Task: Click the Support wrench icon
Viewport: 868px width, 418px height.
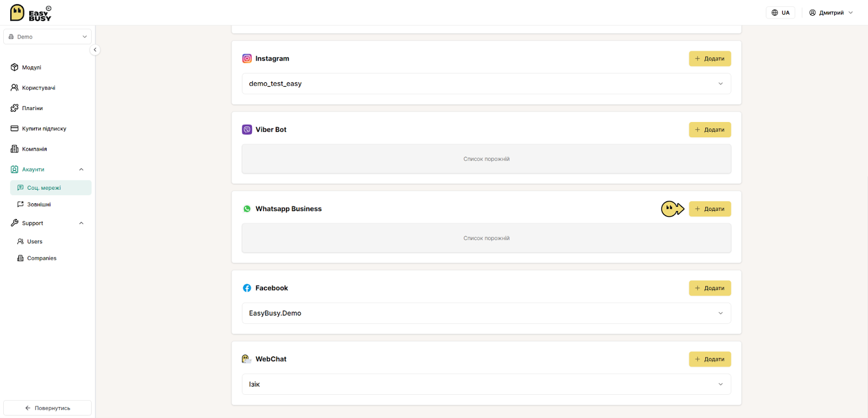Action: 15,223
